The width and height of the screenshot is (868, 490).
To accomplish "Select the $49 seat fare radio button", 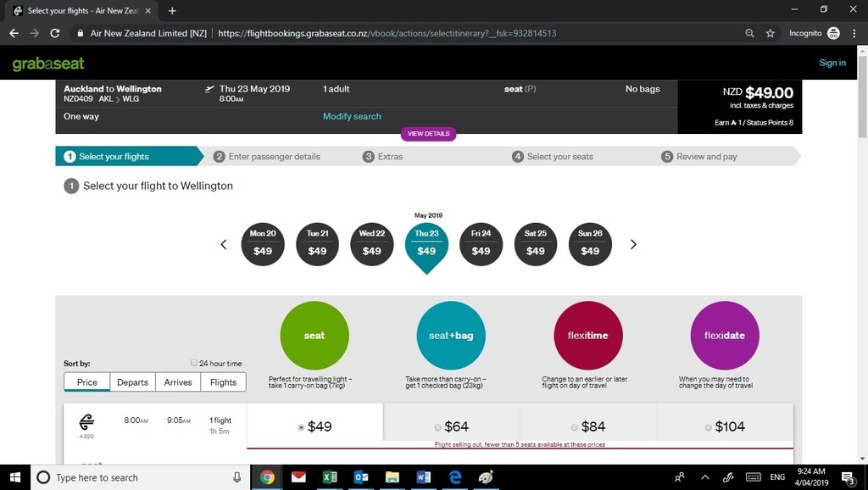I will [301, 427].
